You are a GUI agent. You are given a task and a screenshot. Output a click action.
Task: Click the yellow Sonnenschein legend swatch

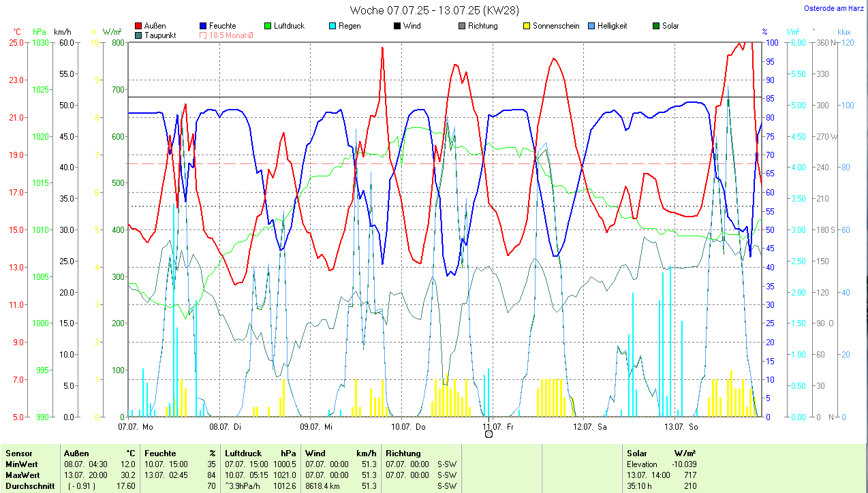click(x=527, y=26)
